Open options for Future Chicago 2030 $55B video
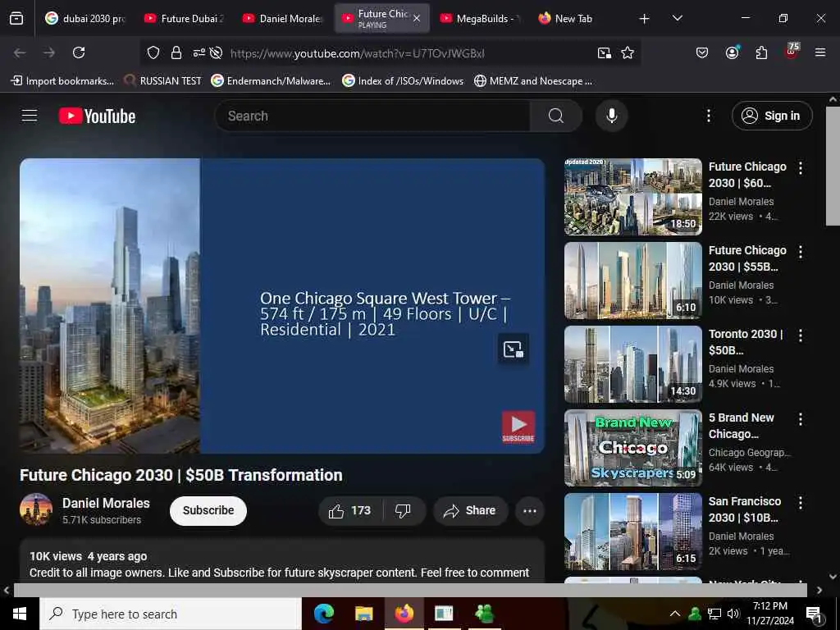The height and width of the screenshot is (630, 840). click(x=801, y=252)
